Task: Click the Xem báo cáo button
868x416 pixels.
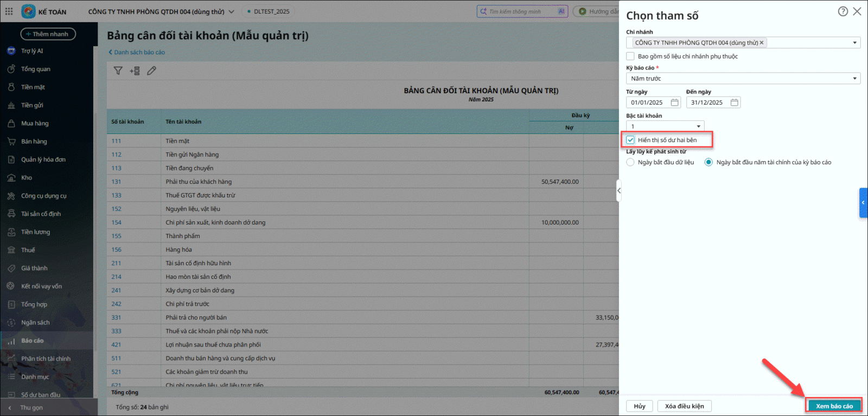Action: [x=834, y=406]
